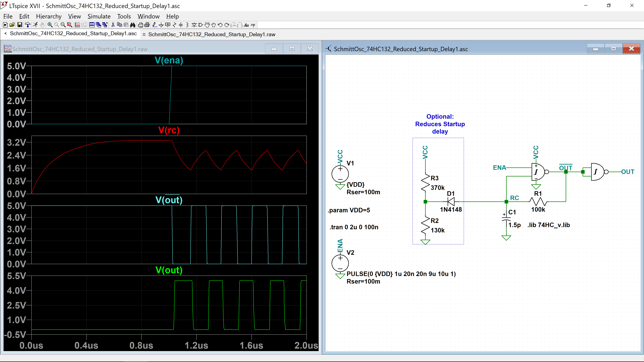Viewport: 644px width, 362px height.
Task: Maximize the .raw waveform sub-window
Action: click(x=292, y=49)
